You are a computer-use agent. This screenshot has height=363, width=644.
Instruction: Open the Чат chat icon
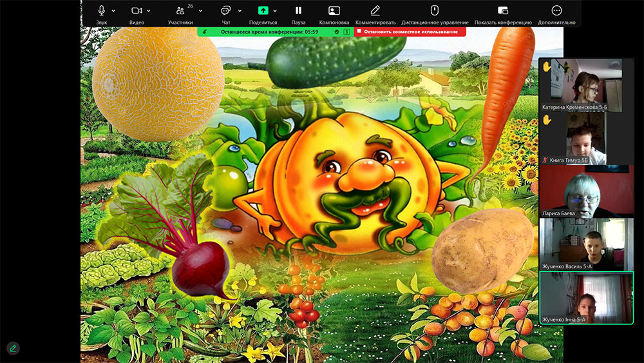pos(225,11)
